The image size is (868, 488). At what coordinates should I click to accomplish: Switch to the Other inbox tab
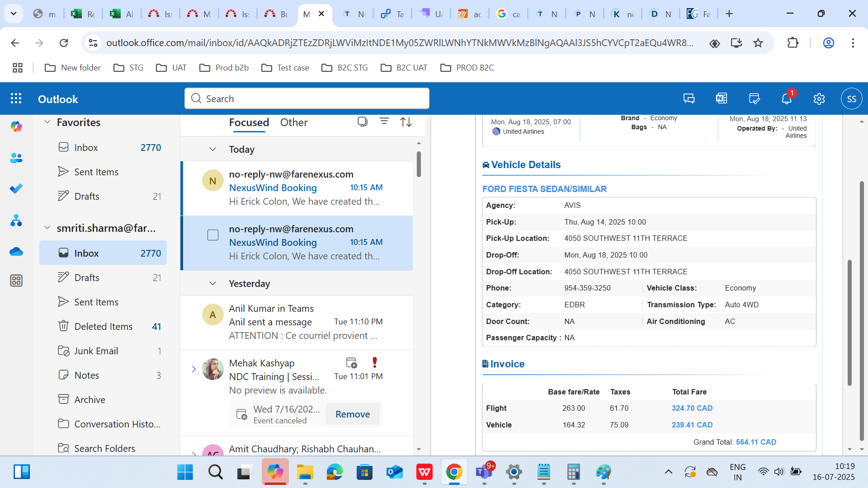tap(294, 122)
